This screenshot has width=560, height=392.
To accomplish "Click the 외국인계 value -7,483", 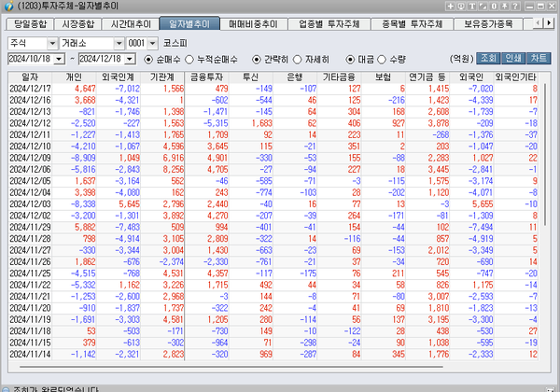I will click(127, 227).
